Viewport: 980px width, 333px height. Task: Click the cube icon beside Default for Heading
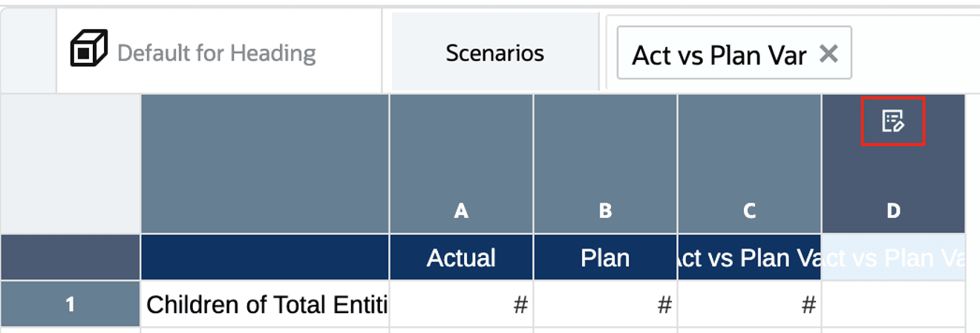(89, 49)
